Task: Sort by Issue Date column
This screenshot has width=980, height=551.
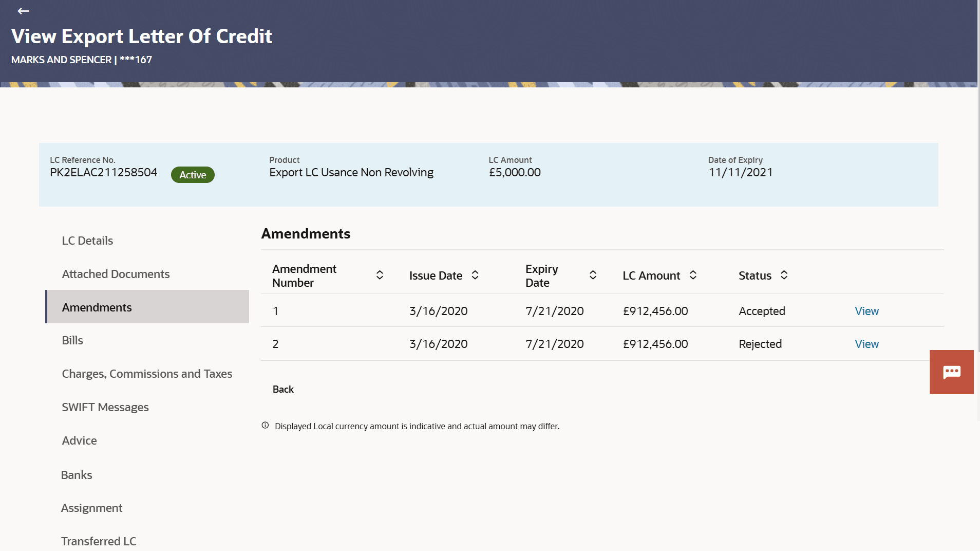Action: coord(475,275)
